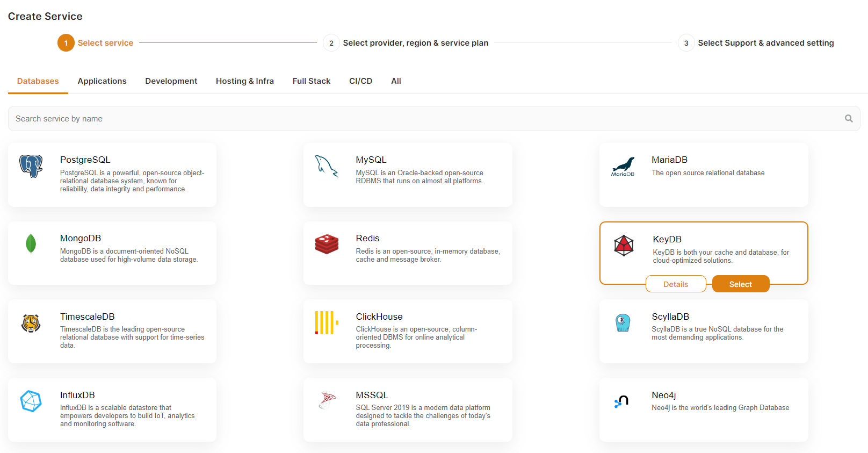Image resolution: width=868 pixels, height=453 pixels.
Task: Click the InfluxDB blue polygon icon
Action: 31,401
